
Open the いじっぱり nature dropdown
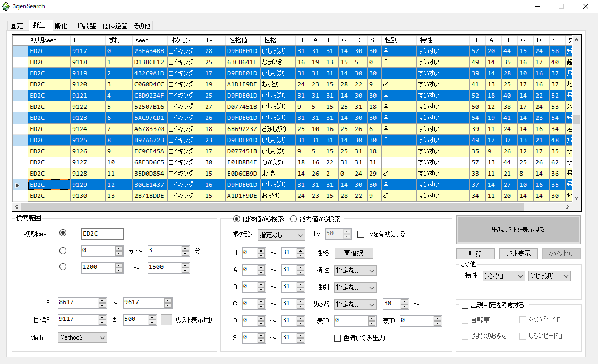point(550,276)
